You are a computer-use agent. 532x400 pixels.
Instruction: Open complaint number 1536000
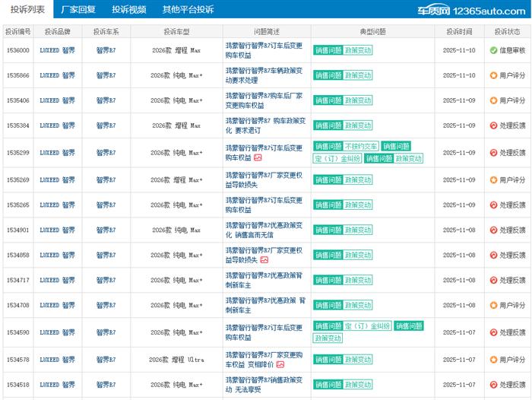click(x=17, y=50)
